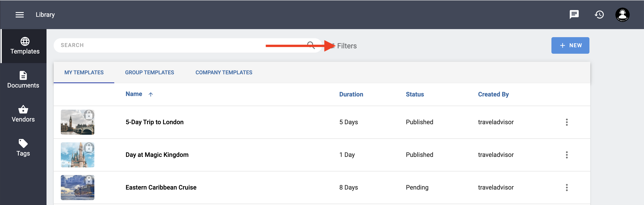Click the Library header title

click(x=45, y=15)
